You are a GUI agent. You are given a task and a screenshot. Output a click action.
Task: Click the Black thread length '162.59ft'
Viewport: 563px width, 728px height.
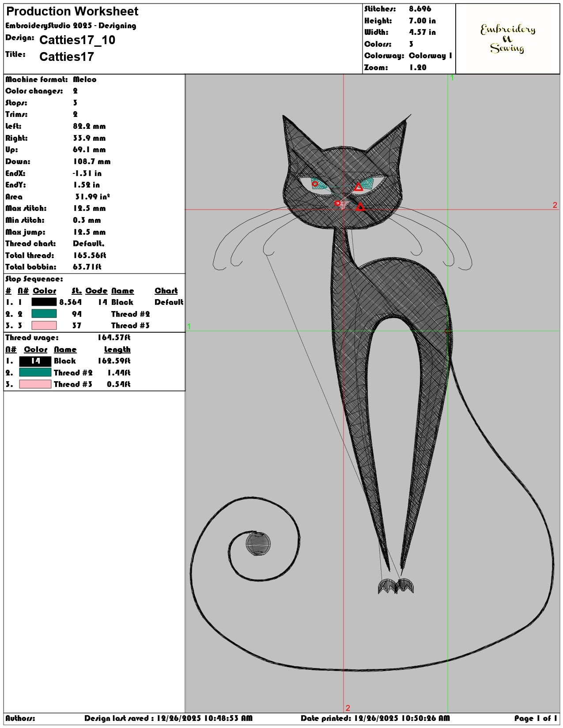click(114, 361)
